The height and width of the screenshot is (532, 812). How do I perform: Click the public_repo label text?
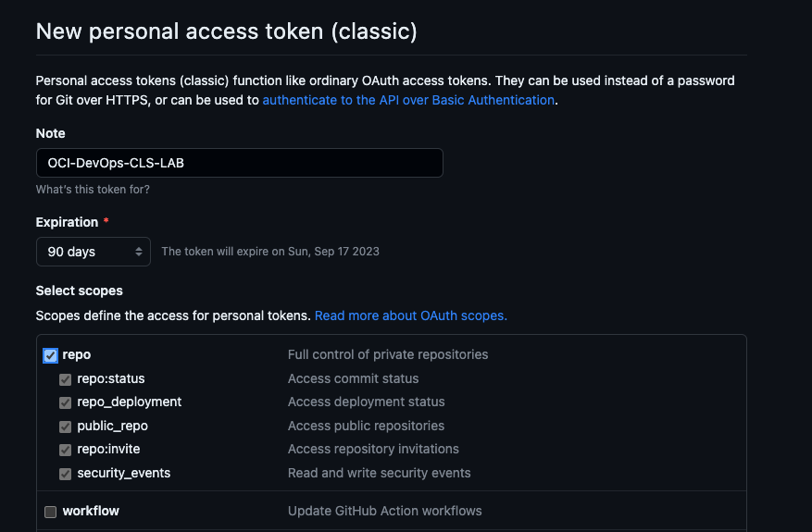click(x=112, y=426)
